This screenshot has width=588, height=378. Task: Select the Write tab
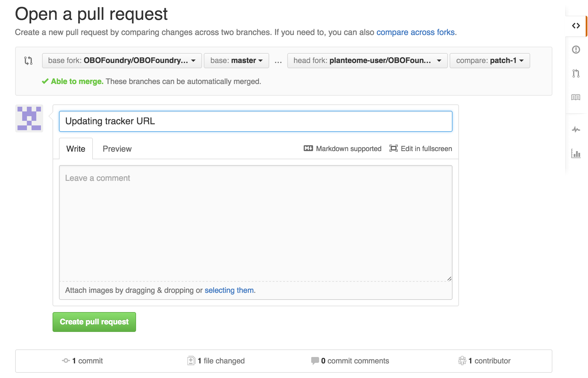click(76, 149)
